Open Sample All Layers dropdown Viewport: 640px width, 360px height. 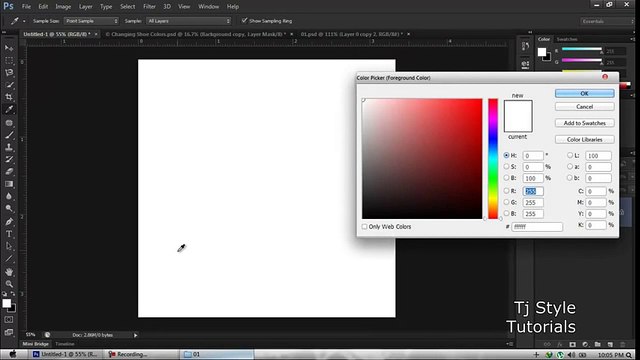(x=188, y=21)
